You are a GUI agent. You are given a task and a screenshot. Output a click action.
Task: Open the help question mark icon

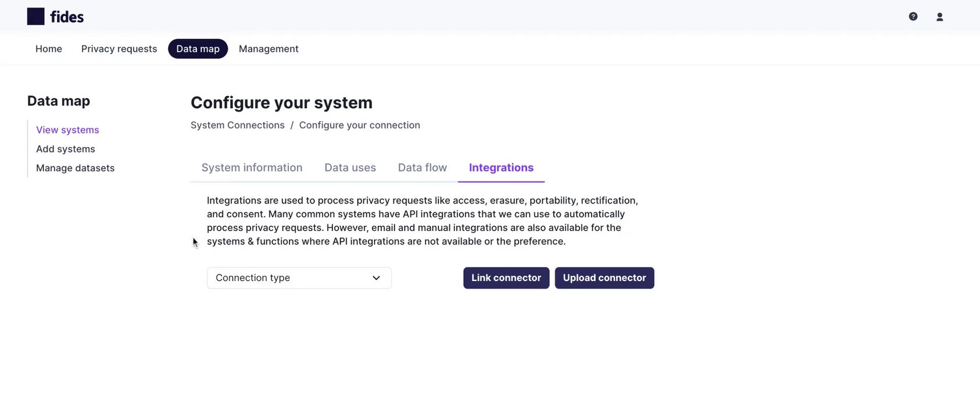(x=913, y=17)
